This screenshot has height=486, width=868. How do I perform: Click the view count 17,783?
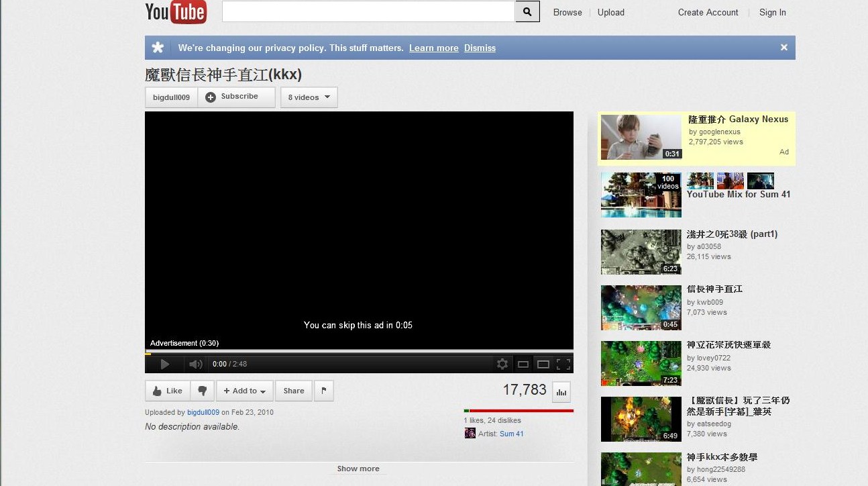[x=525, y=389]
